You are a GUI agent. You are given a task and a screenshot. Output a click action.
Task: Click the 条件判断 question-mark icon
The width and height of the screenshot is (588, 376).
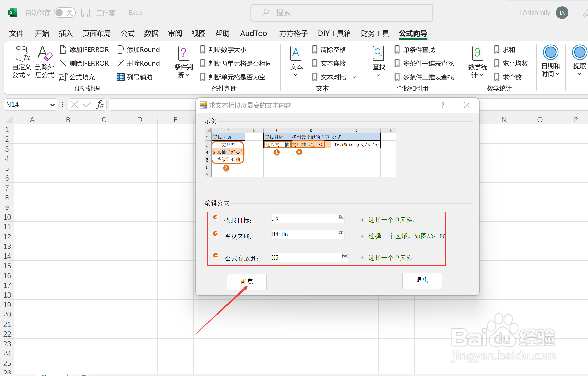coord(183,53)
